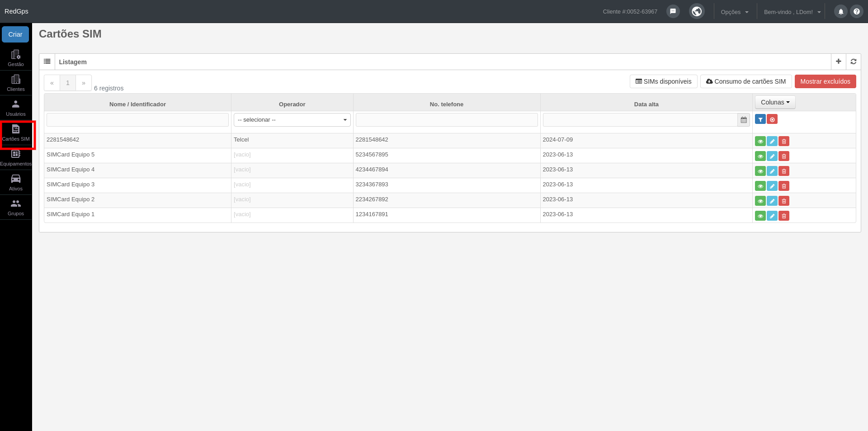868x431 pixels.
Task: Open Clientes section in sidebar
Action: pos(16,83)
